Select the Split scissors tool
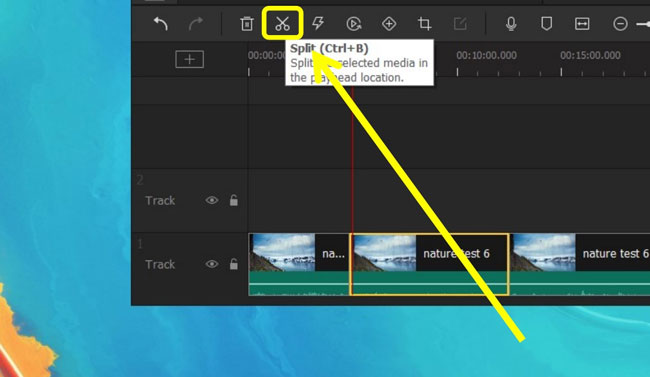This screenshot has width=650, height=377. [282, 24]
